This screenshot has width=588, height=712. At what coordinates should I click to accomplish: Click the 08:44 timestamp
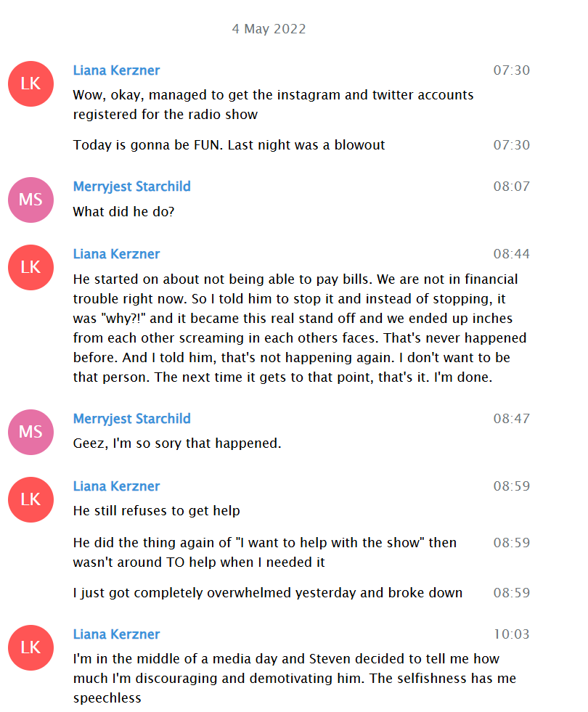click(512, 254)
